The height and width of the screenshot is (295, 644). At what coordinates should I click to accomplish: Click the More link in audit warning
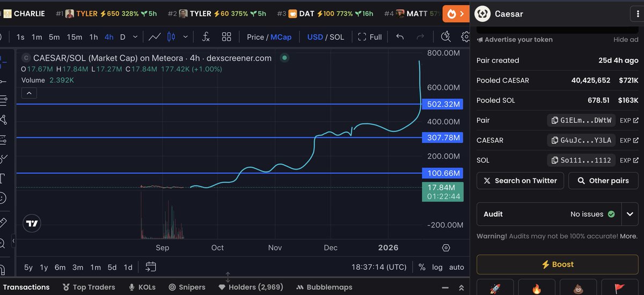point(629,236)
